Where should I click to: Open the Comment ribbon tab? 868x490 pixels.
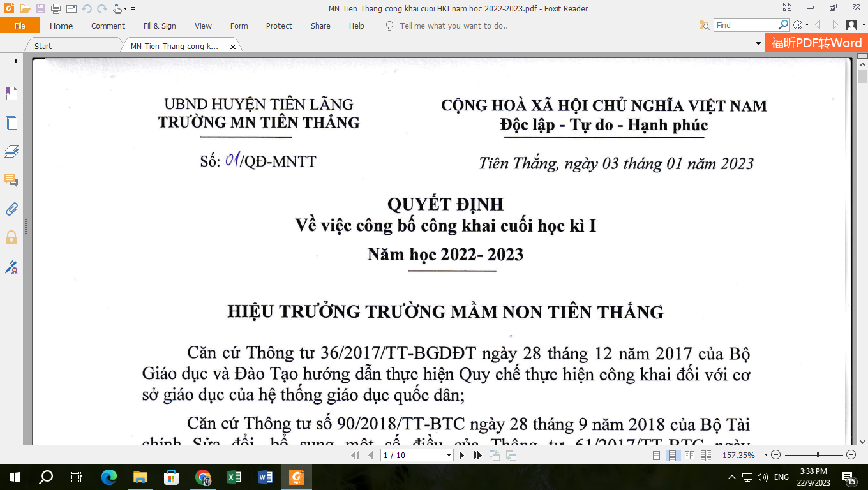point(108,26)
